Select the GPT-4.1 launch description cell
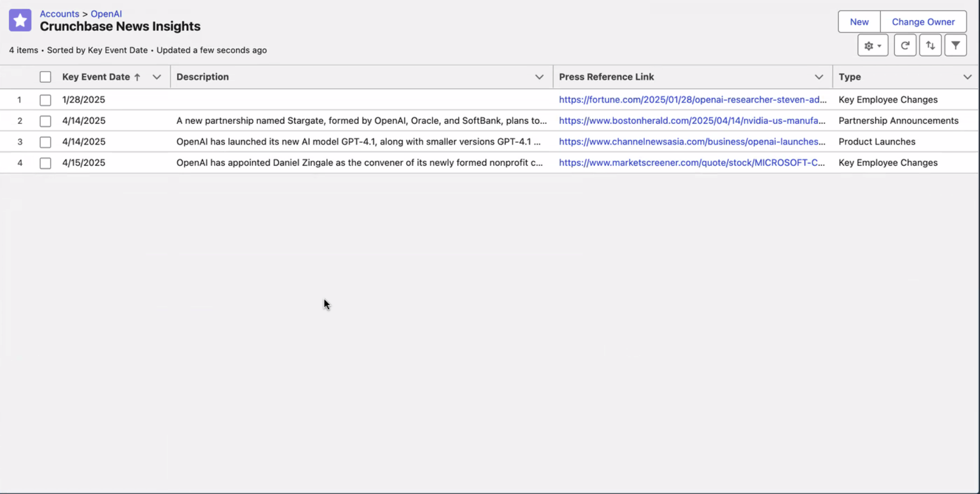The image size is (980, 494). tap(358, 142)
